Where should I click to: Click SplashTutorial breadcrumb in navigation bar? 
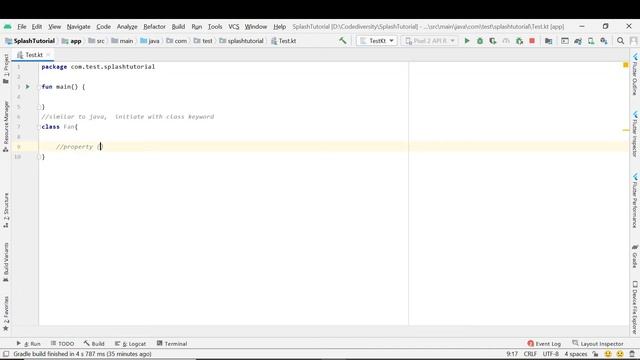click(30, 41)
